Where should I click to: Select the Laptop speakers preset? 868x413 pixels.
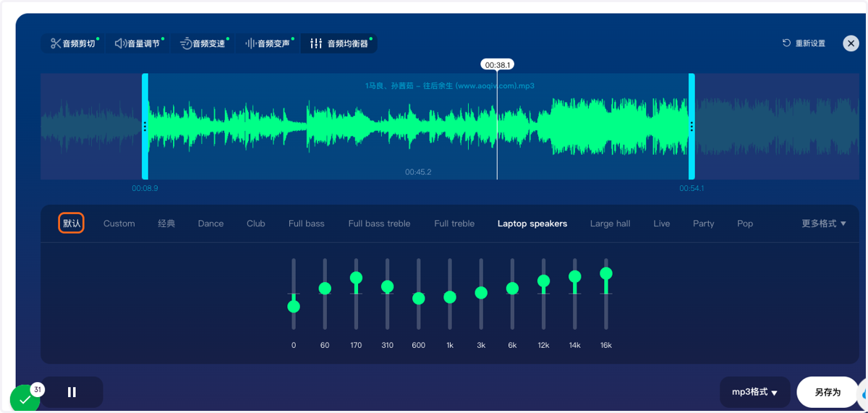point(532,223)
